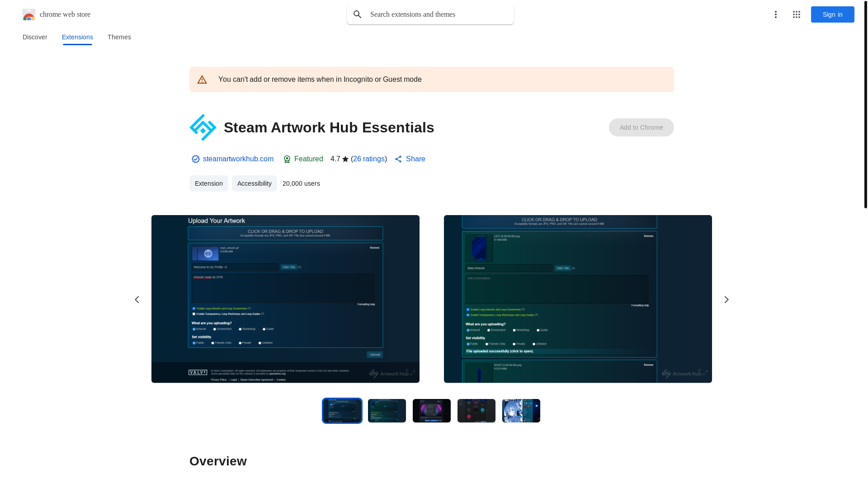This screenshot has height=488, width=868.
Task: Click the Overview heading
Action: (x=218, y=461)
